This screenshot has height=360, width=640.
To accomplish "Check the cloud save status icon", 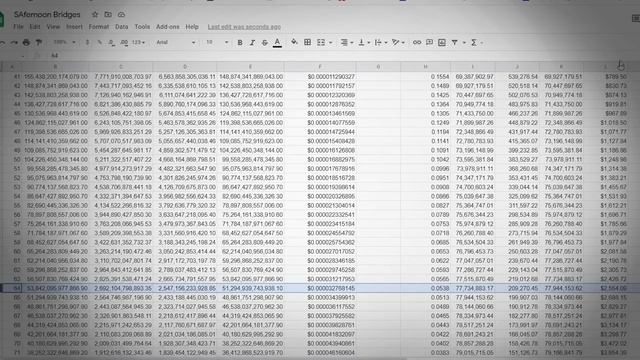I will click(x=121, y=14).
